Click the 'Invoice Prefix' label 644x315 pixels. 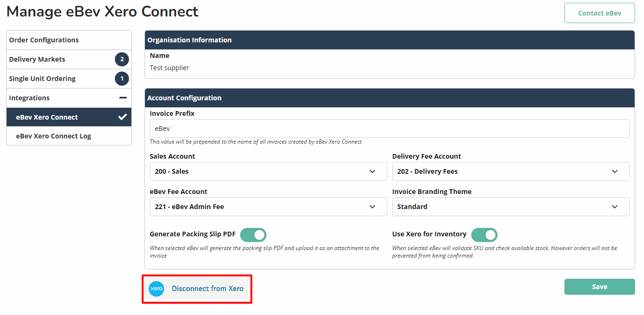(x=172, y=113)
